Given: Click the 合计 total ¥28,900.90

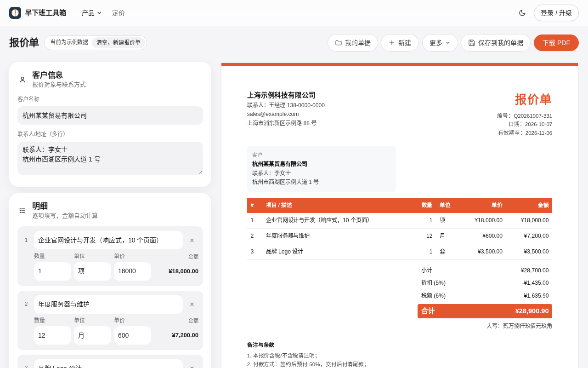Looking at the screenshot, I should tap(485, 311).
